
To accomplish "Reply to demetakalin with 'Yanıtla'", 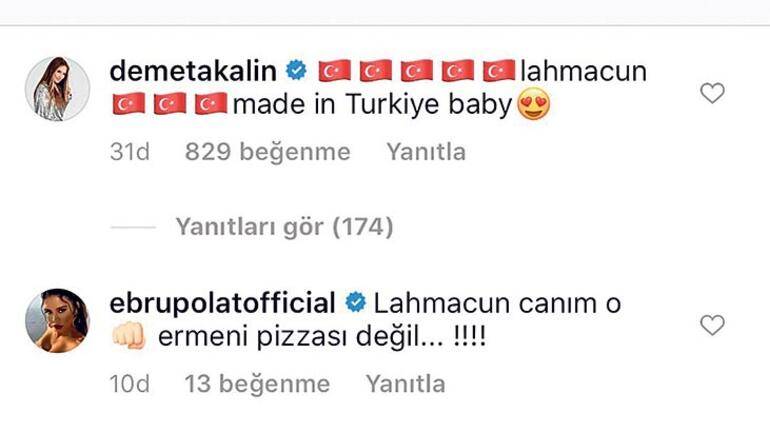I will click(426, 152).
